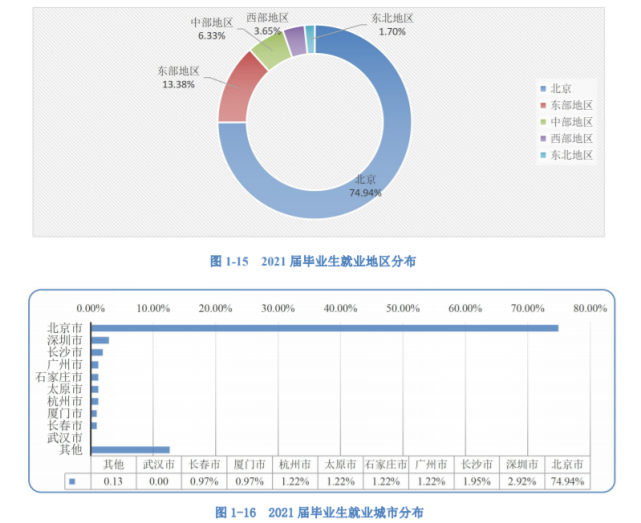Image resolution: width=641 pixels, height=523 pixels.
Task: Click the figure caption 图 1-15
Action: coord(313,261)
